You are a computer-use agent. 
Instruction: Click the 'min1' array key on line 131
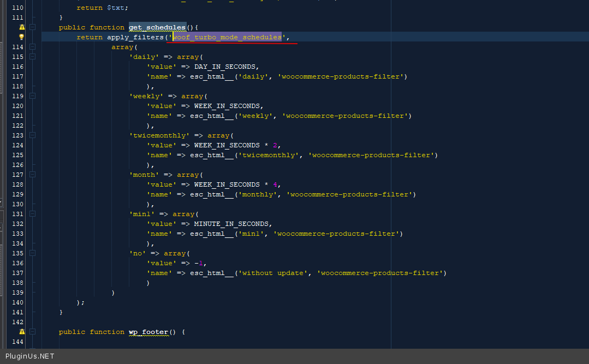pyautogui.click(x=142, y=214)
